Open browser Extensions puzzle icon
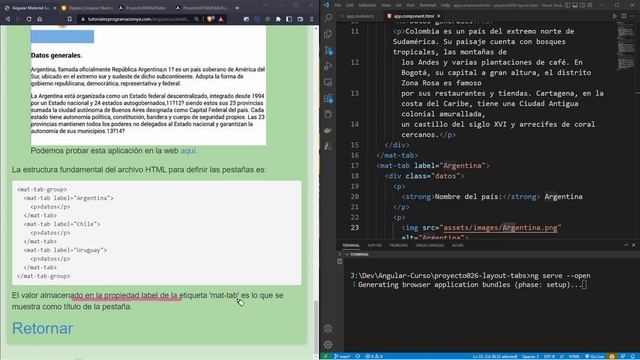 [x=278, y=19]
